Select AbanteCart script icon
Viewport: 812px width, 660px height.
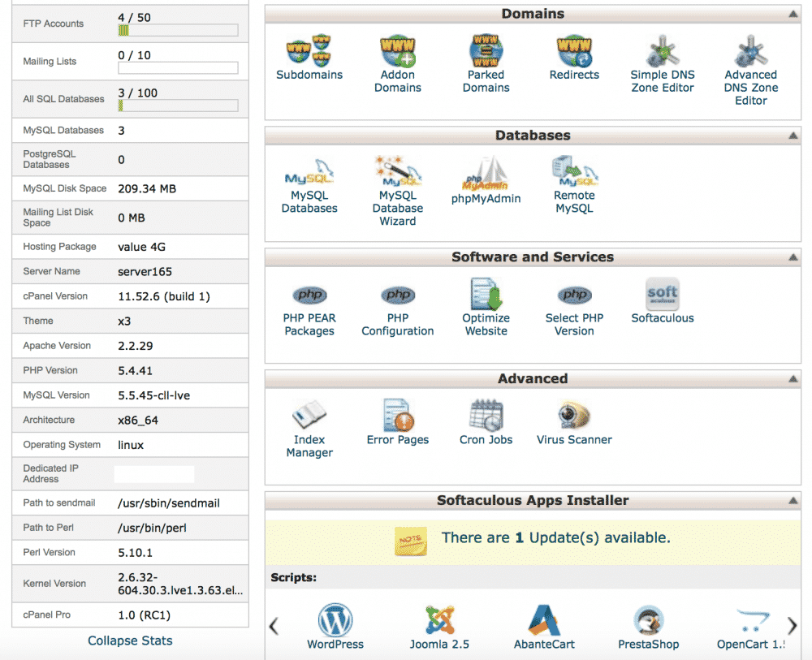click(544, 619)
